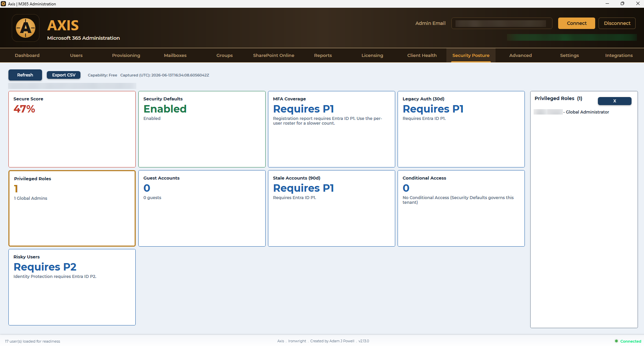The width and height of the screenshot is (644, 346).
Task: Click the green connection progress bar
Action: pos(572,37)
